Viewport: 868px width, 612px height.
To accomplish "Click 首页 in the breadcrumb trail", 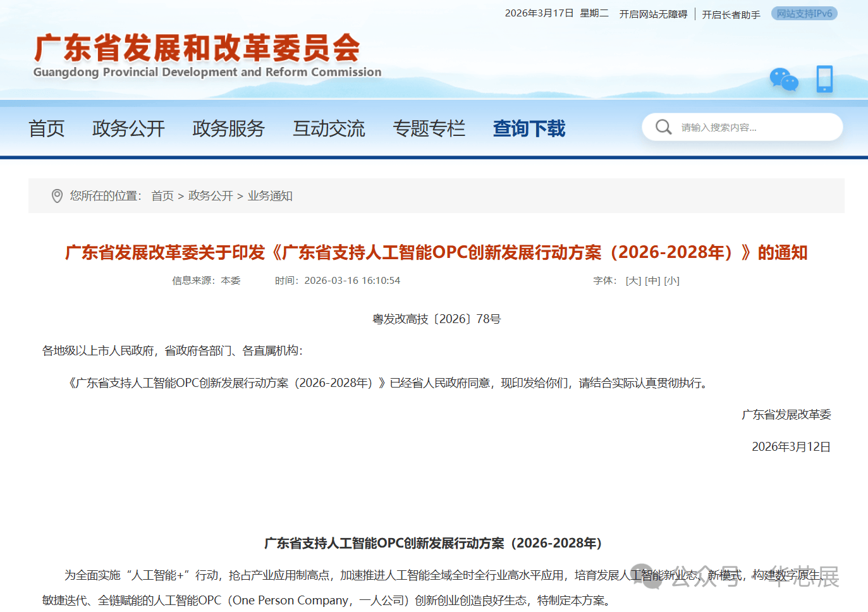I will [162, 196].
